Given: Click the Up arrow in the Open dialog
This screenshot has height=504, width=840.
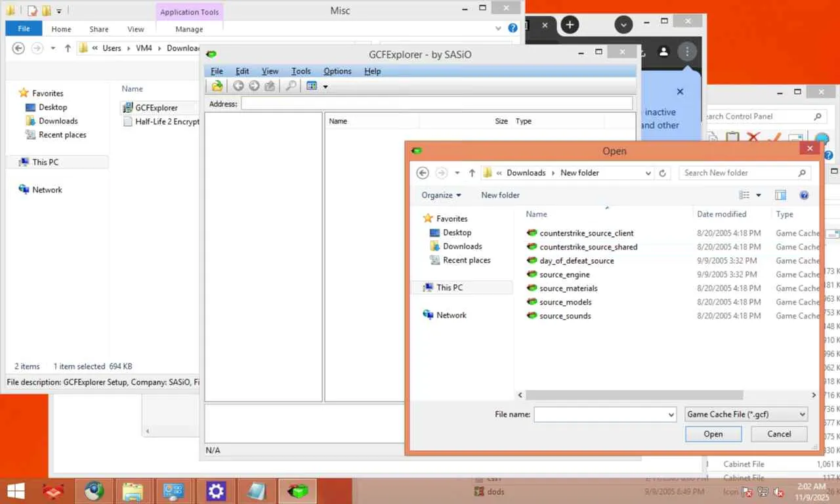Looking at the screenshot, I should coord(472,173).
